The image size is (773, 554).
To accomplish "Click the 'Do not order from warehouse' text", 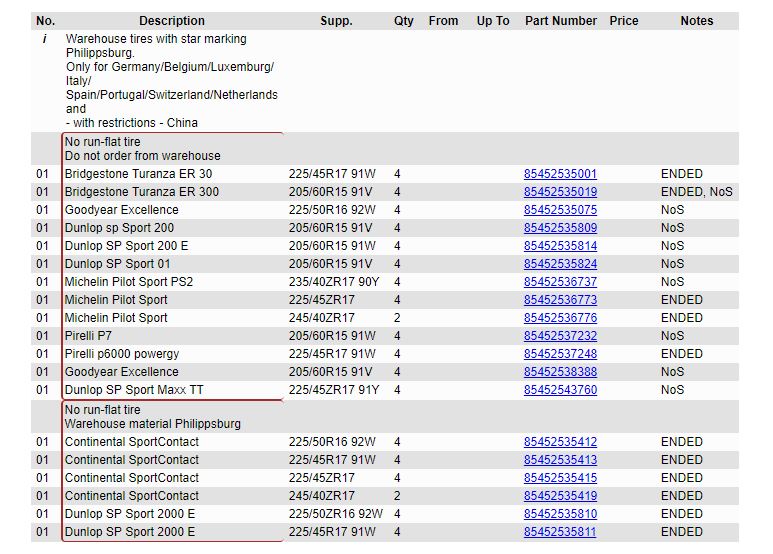I will [x=142, y=156].
